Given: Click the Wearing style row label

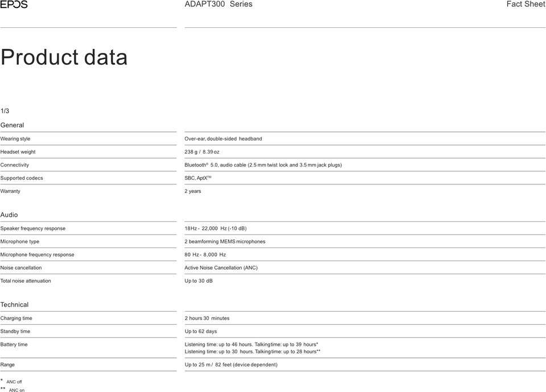Looking at the screenshot, I should click(x=15, y=139).
